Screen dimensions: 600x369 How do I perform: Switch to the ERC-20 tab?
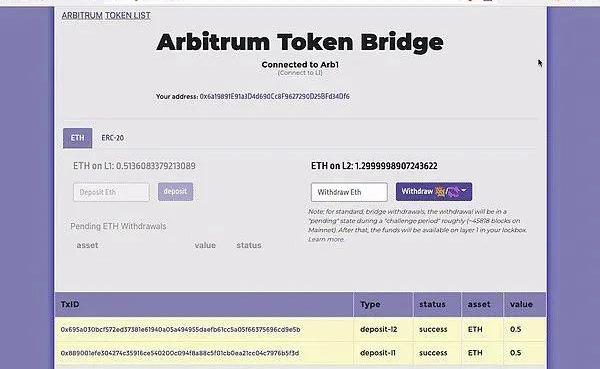[112, 138]
